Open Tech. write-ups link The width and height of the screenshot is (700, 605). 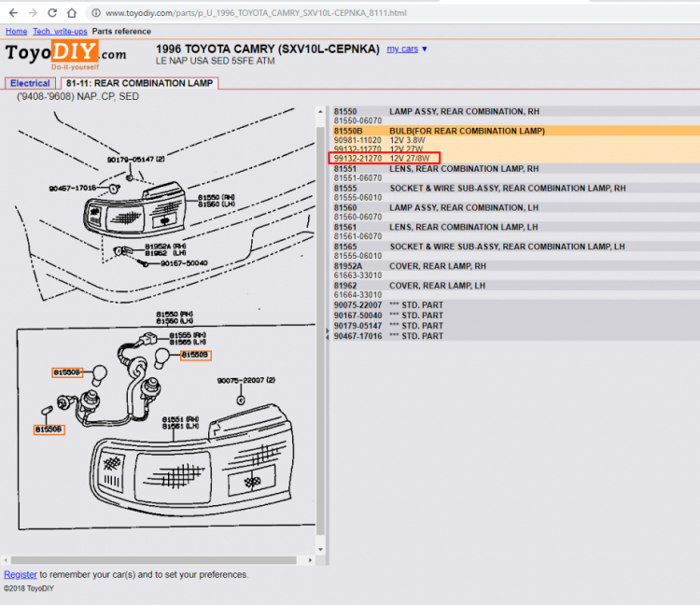coord(60,31)
